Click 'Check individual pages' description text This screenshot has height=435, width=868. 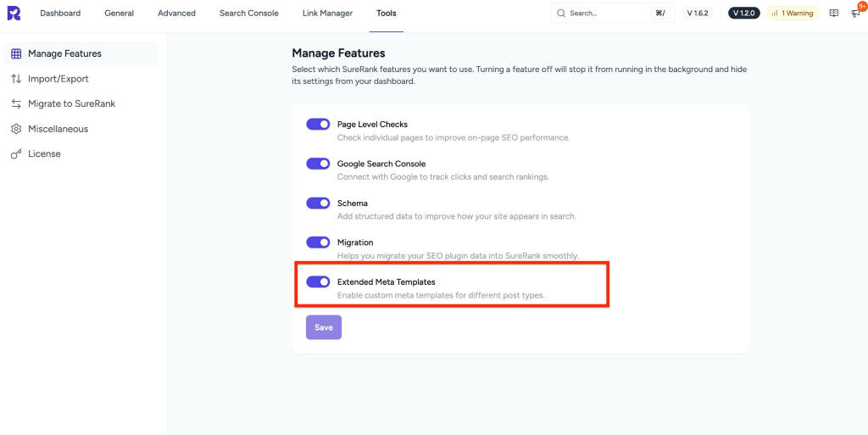point(453,138)
